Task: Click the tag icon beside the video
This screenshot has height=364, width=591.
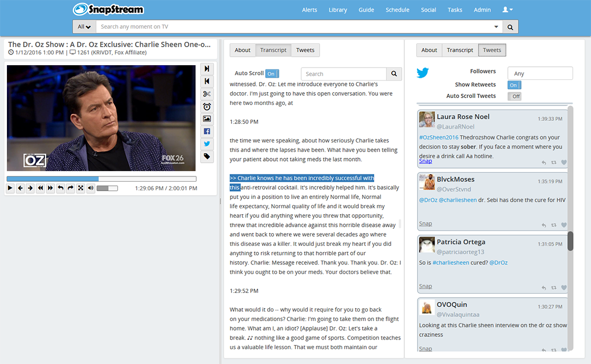Action: 207,156
